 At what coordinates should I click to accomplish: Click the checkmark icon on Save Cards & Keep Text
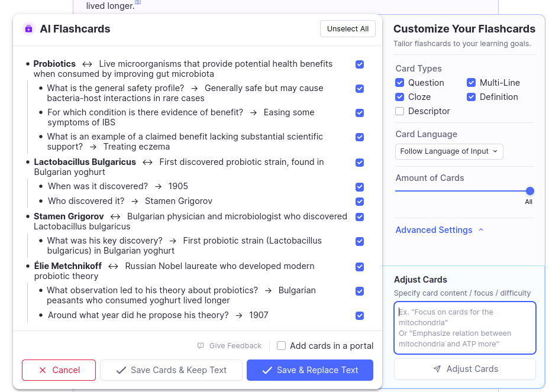pos(121,370)
